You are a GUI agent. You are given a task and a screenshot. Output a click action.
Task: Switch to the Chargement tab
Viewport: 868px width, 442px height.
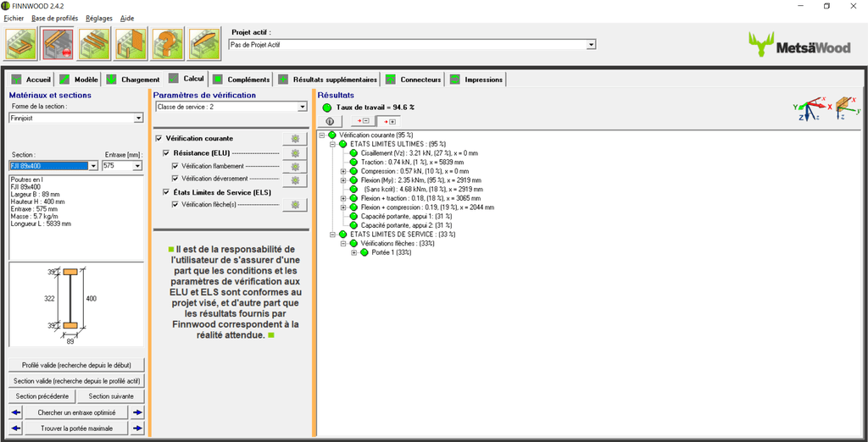133,80
